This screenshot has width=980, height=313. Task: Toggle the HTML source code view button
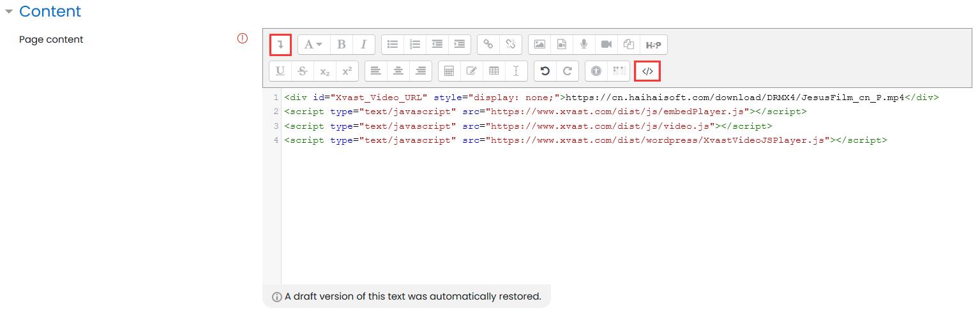tap(647, 71)
